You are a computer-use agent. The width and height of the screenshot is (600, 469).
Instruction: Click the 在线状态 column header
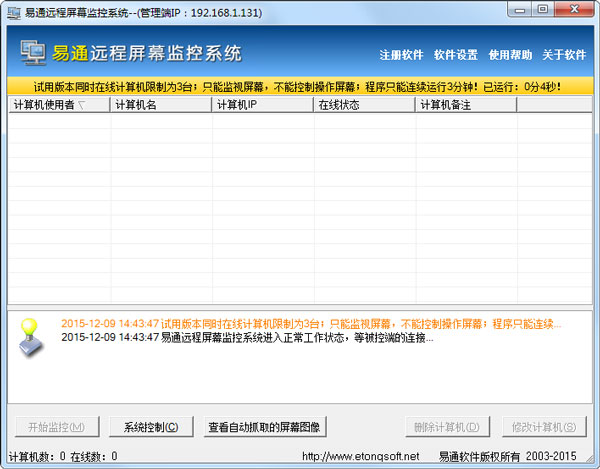pyautogui.click(x=365, y=105)
